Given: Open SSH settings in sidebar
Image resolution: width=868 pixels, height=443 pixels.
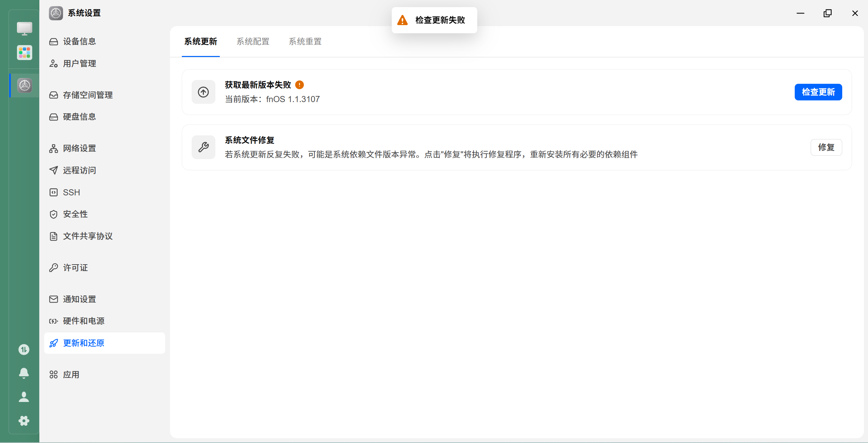Looking at the screenshot, I should click(x=104, y=192).
